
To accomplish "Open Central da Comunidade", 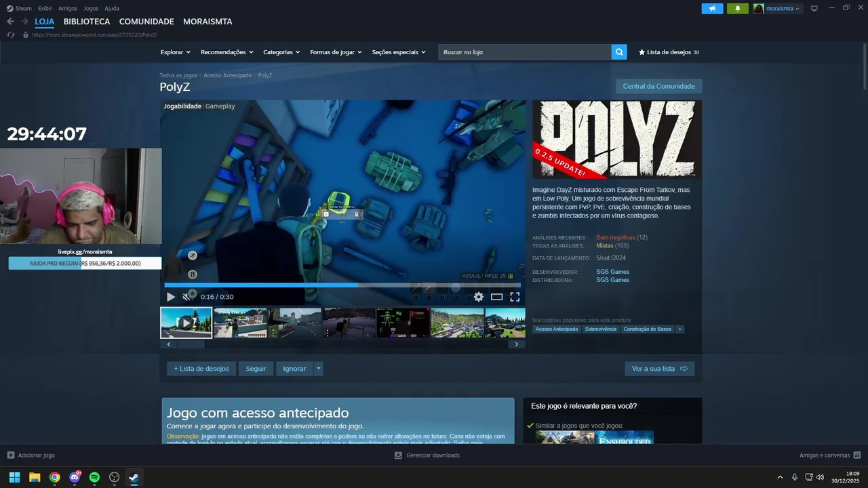I will [658, 86].
